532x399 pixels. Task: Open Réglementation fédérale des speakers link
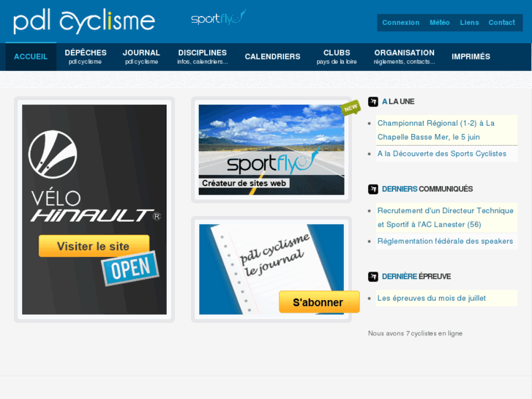click(x=445, y=242)
